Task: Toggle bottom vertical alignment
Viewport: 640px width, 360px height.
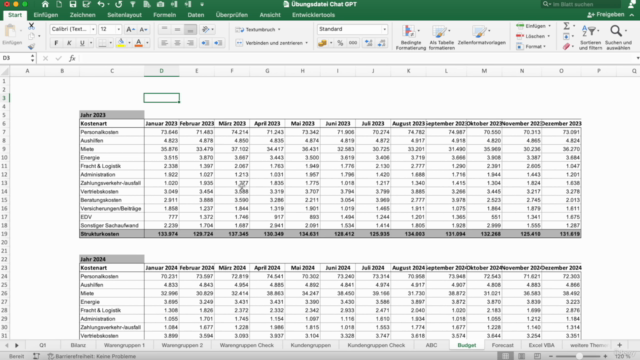Action: pyautogui.click(x=190, y=29)
